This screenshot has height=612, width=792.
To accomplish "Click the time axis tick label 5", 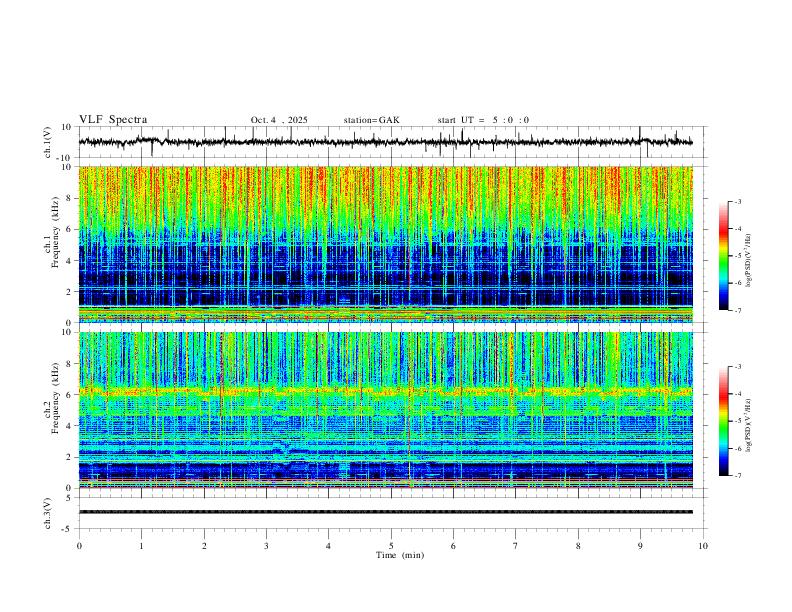I will 391,546.
